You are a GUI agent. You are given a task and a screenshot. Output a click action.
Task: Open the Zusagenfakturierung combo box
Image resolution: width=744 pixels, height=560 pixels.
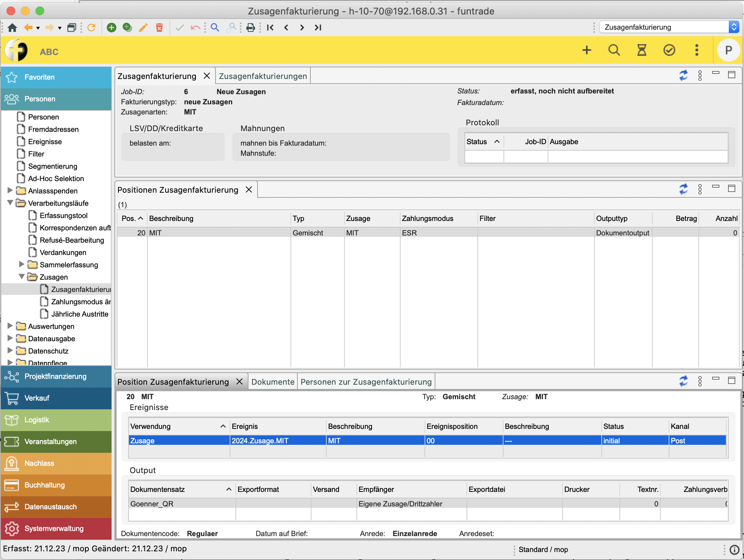point(733,27)
